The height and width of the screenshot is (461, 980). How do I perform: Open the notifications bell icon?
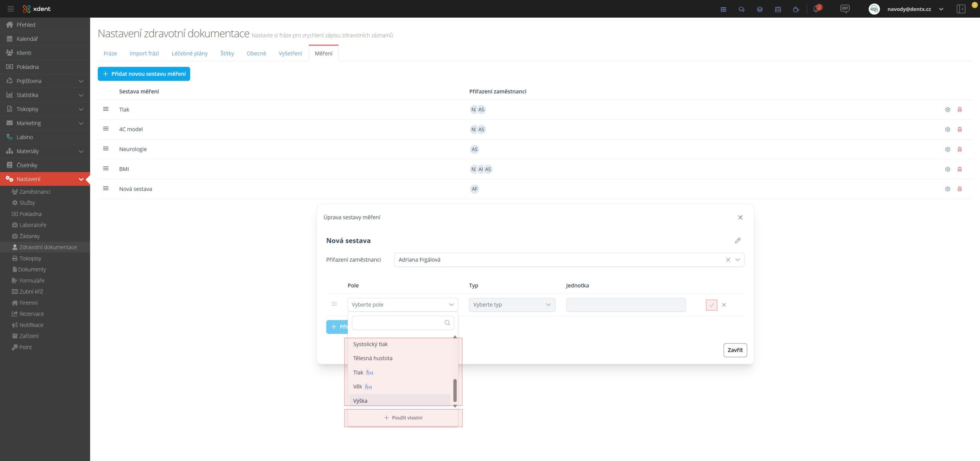tap(815, 9)
